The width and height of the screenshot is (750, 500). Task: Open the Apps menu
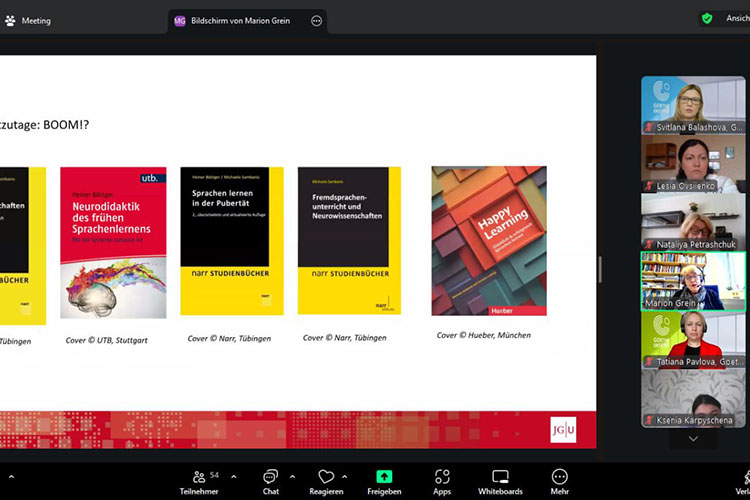[442, 480]
